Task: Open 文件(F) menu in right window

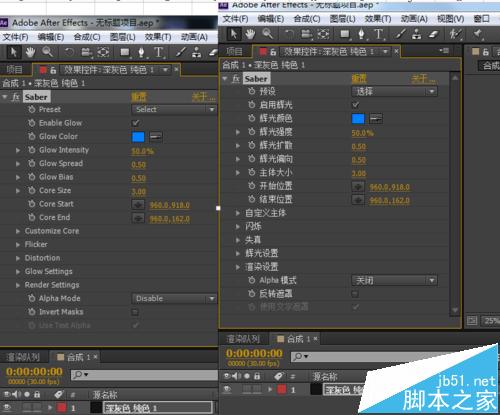Action: (235, 19)
